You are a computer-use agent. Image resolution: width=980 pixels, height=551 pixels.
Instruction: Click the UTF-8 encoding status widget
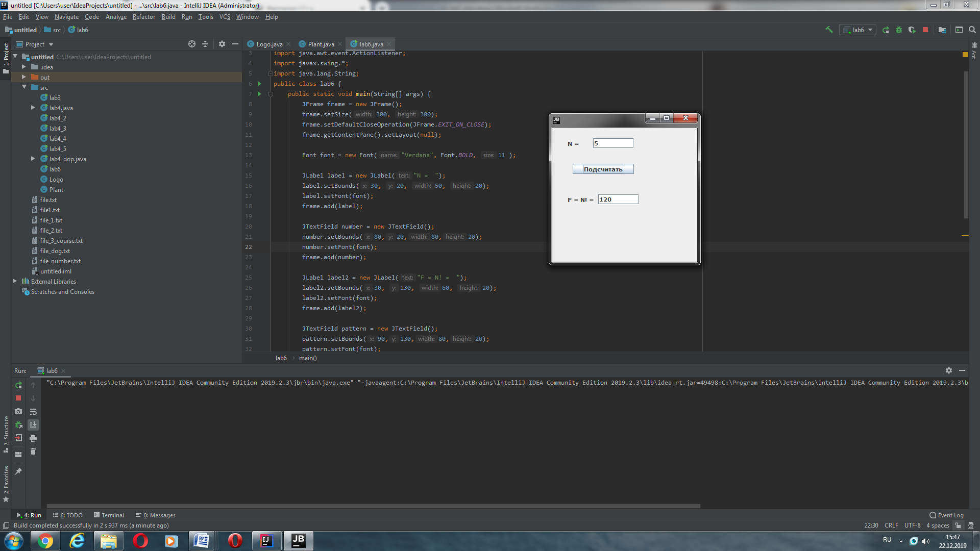click(912, 525)
